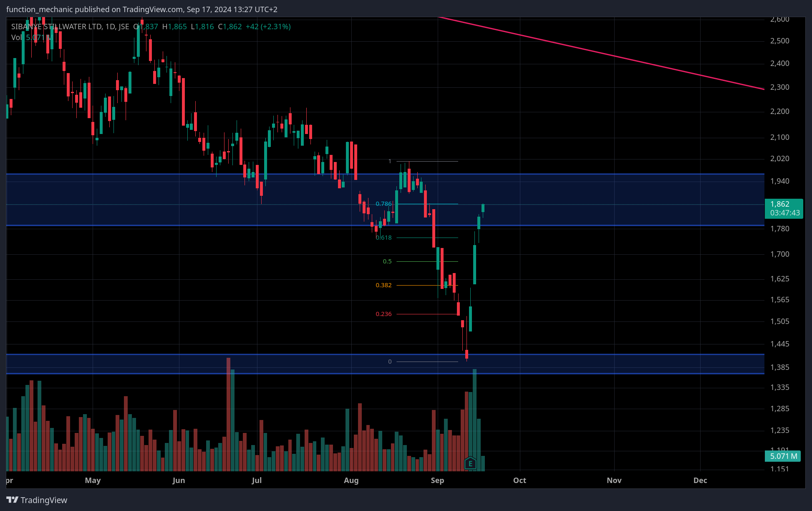Click the May label on time axis
The image size is (812, 511).
pos(93,480)
